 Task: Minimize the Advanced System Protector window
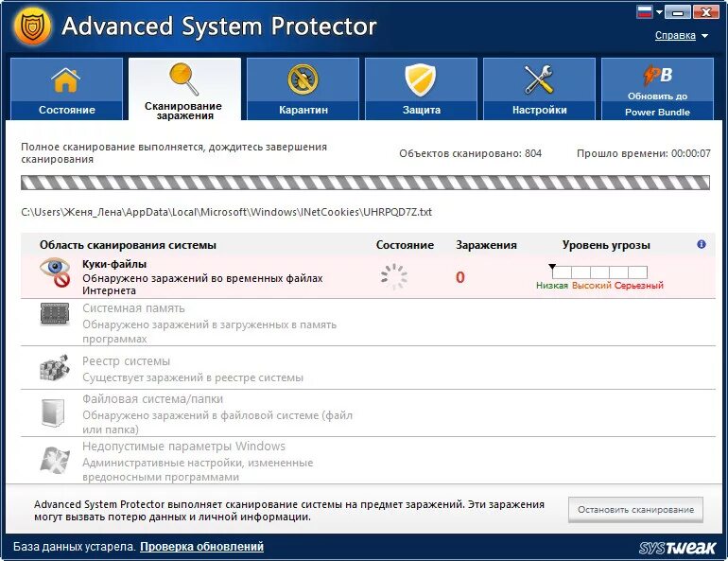click(677, 12)
